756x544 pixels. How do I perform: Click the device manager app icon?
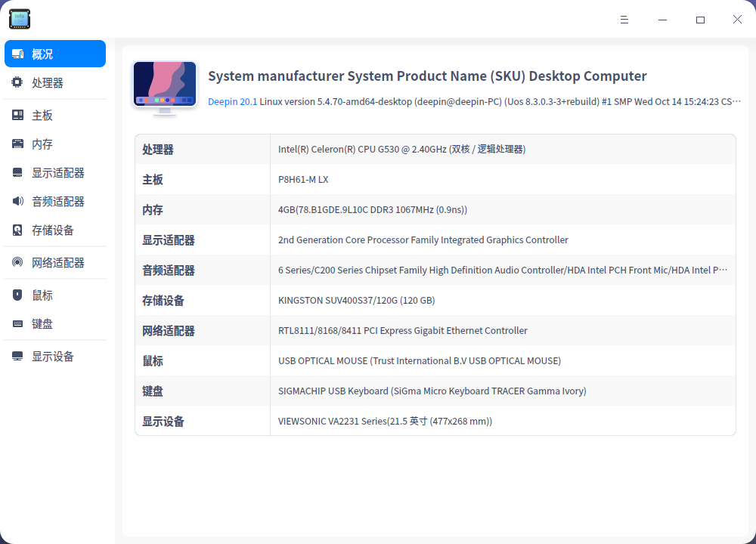(x=20, y=20)
